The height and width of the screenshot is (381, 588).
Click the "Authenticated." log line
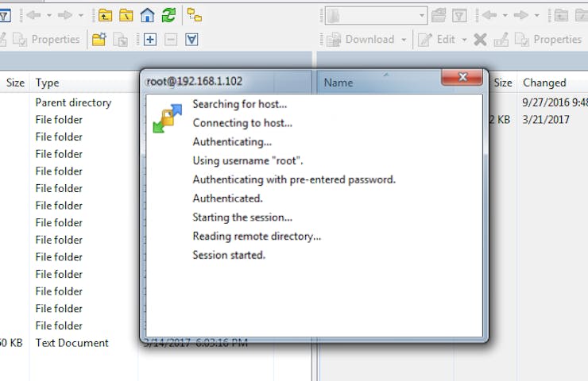[x=227, y=198]
